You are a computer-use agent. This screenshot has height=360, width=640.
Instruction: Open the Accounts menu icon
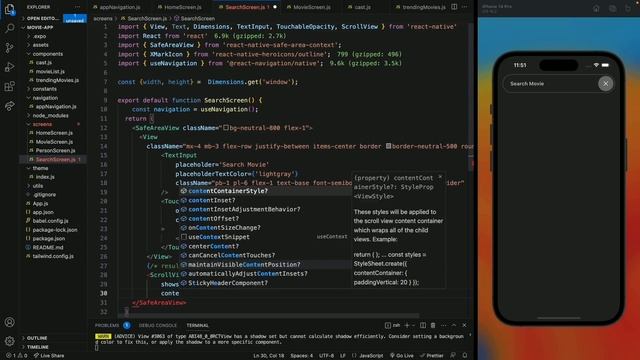click(9, 322)
